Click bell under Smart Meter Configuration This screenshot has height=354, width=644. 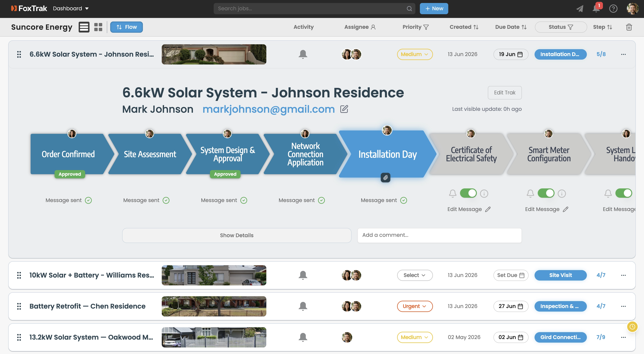(x=530, y=193)
